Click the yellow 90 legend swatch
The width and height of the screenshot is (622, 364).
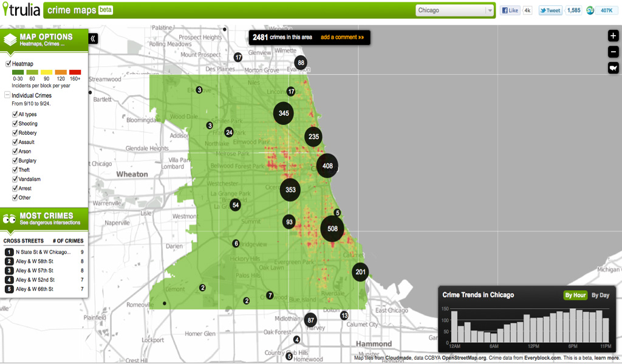tap(46, 72)
